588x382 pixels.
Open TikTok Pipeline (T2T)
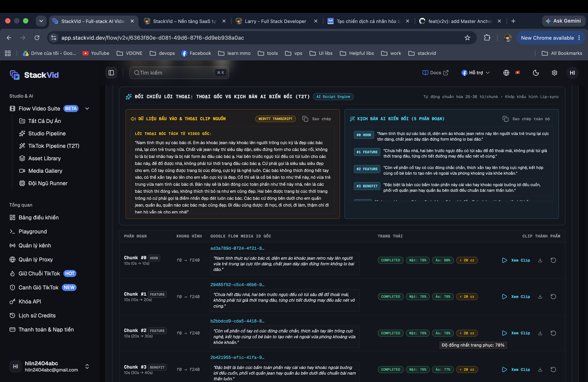tap(54, 146)
